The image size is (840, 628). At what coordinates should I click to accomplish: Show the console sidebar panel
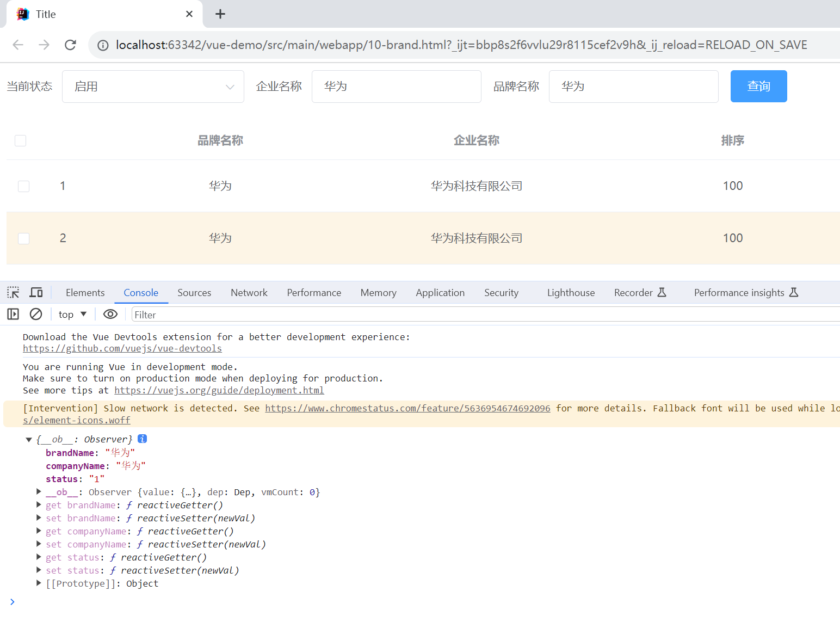(x=13, y=314)
